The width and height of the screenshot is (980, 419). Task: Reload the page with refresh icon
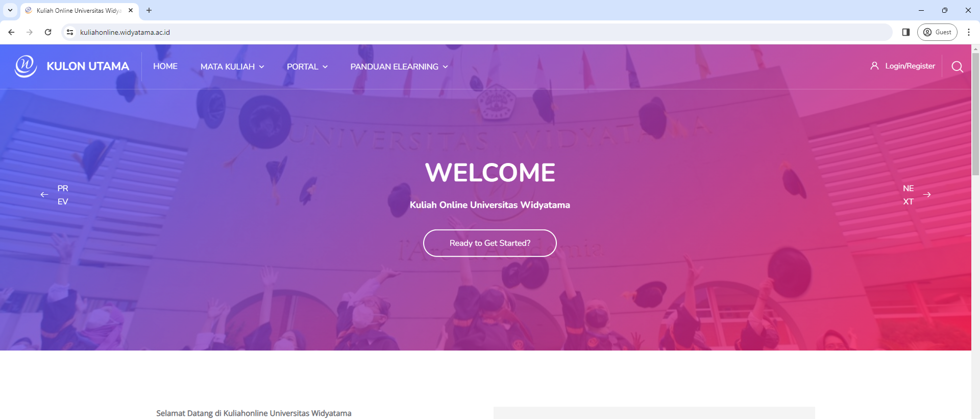(48, 32)
